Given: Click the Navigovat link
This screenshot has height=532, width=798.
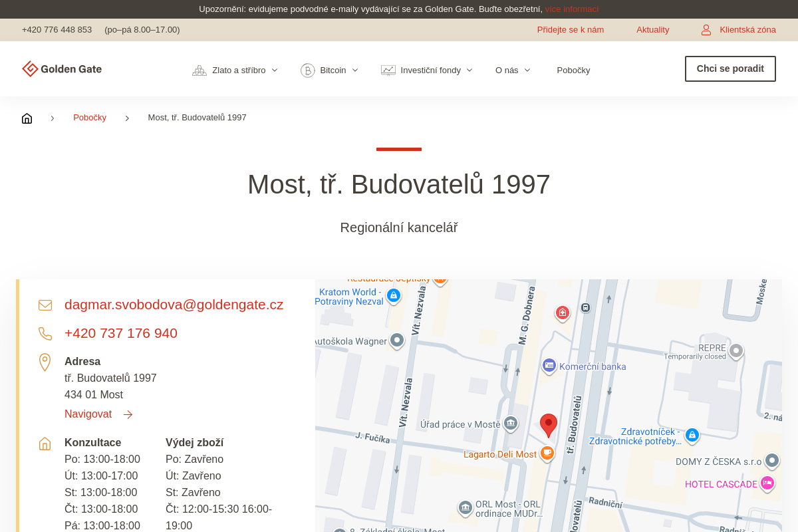Looking at the screenshot, I should point(88,414).
